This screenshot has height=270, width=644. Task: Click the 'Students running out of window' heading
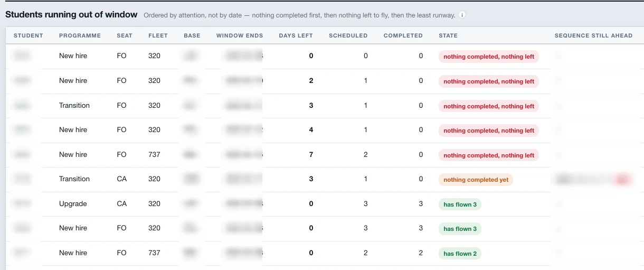coord(71,15)
